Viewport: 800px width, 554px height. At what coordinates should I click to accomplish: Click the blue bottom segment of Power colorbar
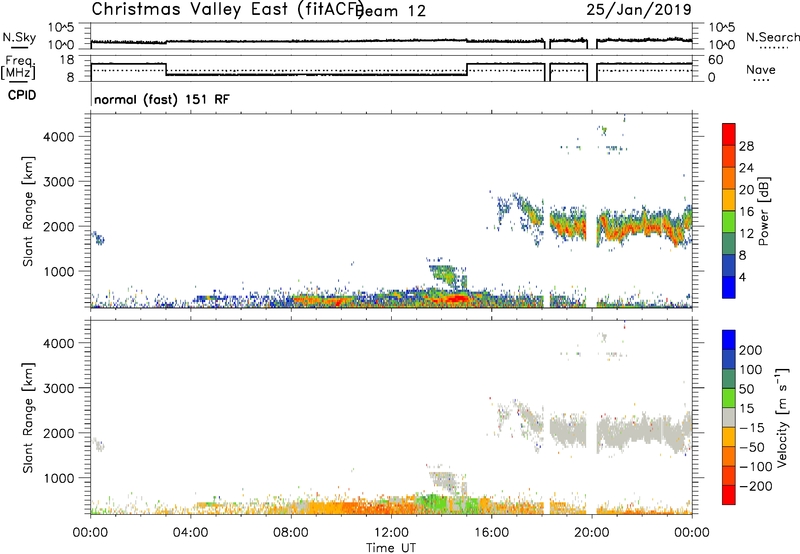729,287
